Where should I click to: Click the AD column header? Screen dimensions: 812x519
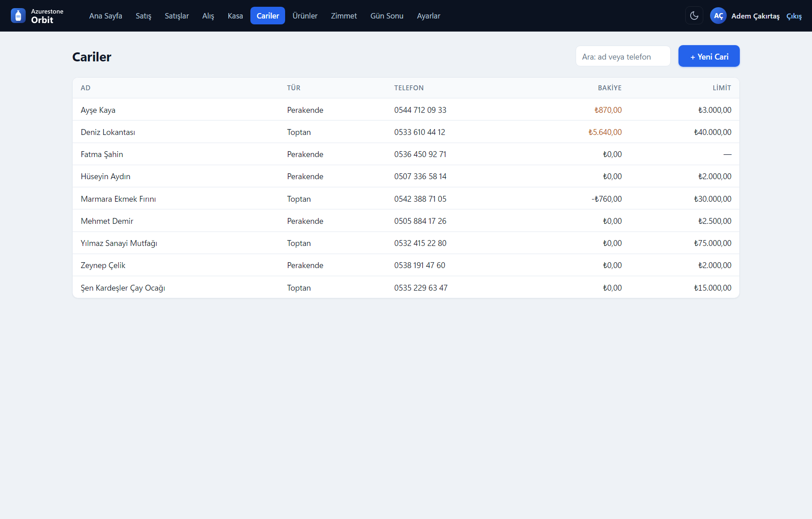86,88
